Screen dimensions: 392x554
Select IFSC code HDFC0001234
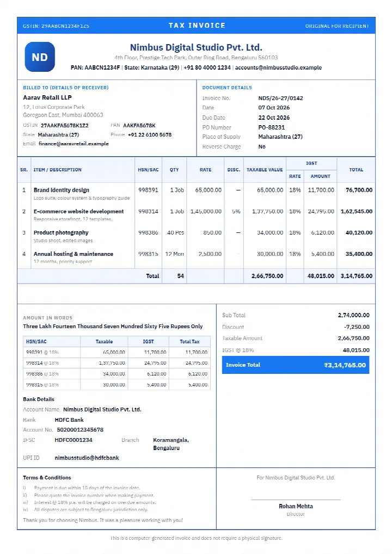click(x=73, y=440)
